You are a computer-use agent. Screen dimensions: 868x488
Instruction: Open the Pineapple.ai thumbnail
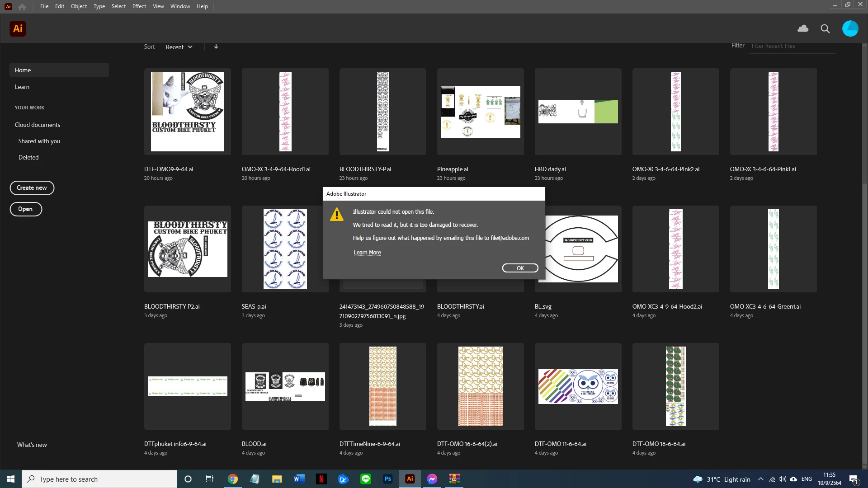tap(480, 112)
